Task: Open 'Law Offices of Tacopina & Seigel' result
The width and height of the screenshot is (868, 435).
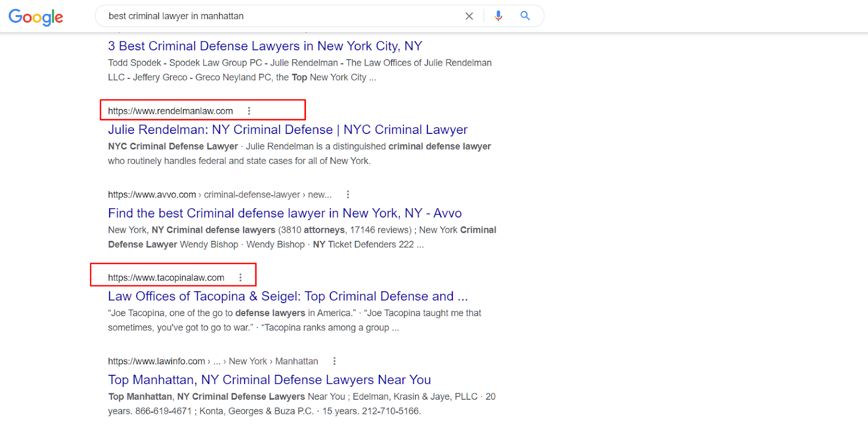Action: 288,296
